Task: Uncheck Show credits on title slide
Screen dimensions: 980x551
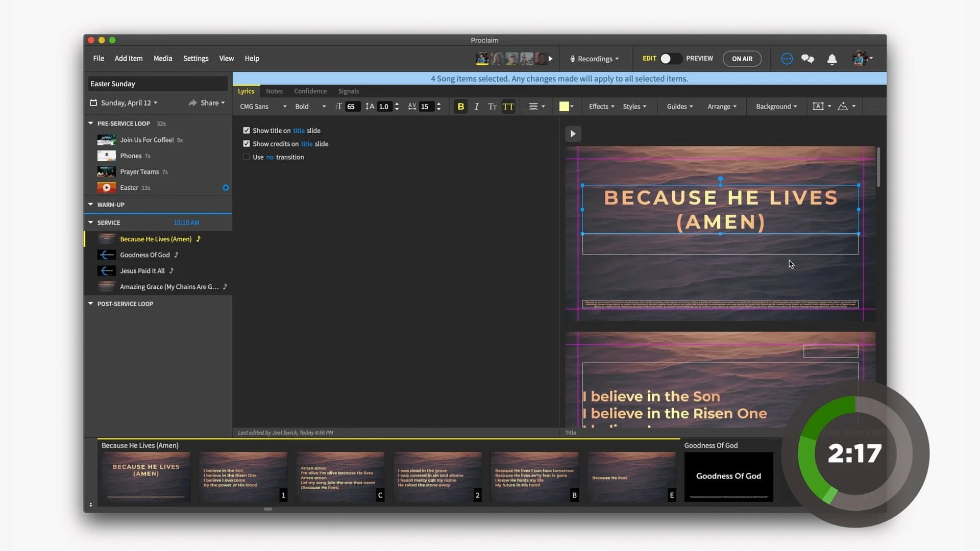Action: pyautogui.click(x=247, y=144)
